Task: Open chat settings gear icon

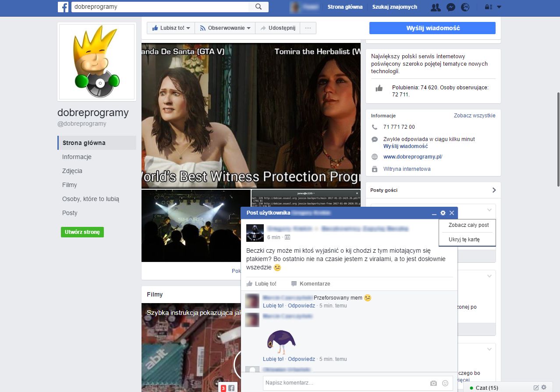Action: (x=544, y=388)
